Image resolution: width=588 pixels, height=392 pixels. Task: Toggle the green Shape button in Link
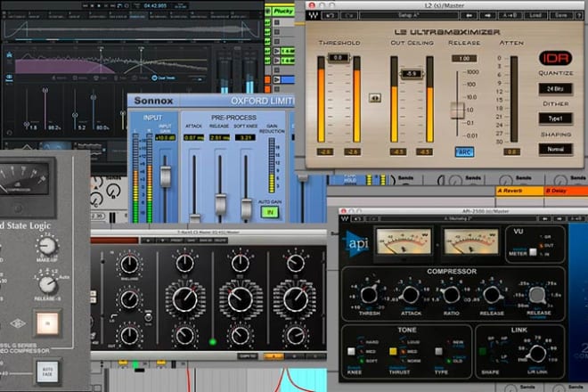coord(483,351)
